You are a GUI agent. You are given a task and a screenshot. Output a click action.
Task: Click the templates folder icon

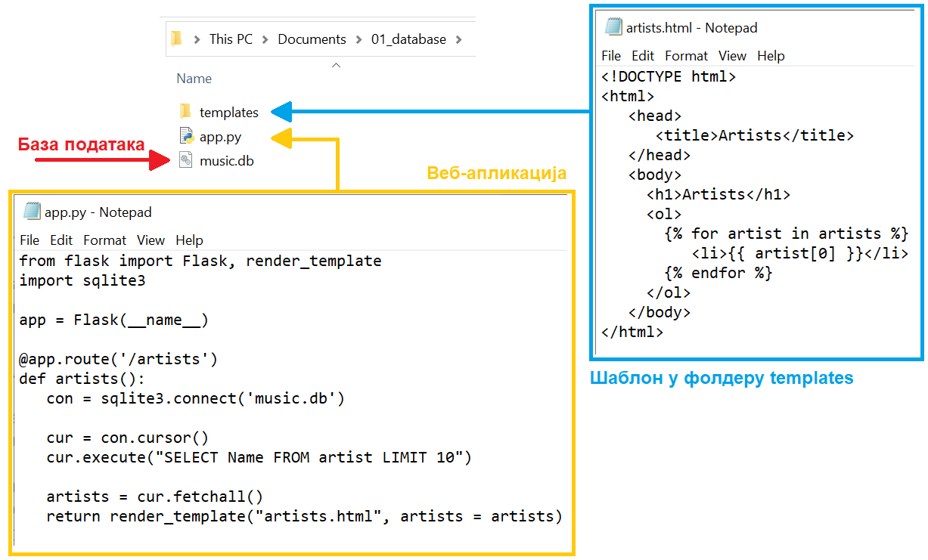click(185, 112)
